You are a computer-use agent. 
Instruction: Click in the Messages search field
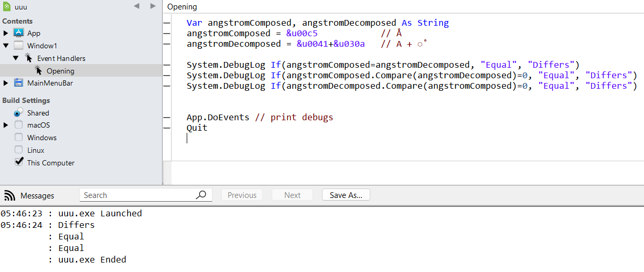(x=145, y=195)
